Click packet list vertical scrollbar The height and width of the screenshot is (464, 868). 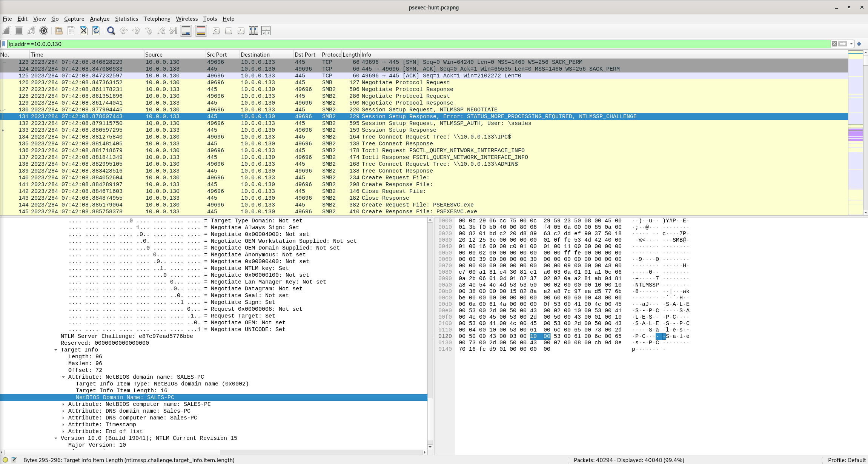865,132
